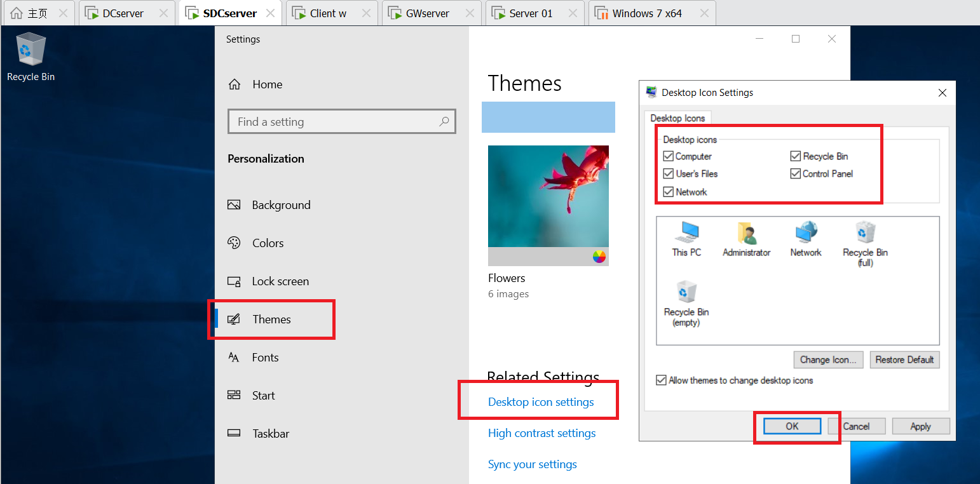Open High contrast settings link
Screen dimensions: 980x484
[541, 433]
